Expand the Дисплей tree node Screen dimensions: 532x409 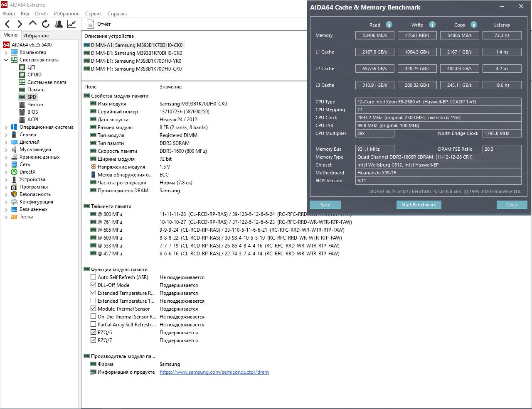(6, 142)
